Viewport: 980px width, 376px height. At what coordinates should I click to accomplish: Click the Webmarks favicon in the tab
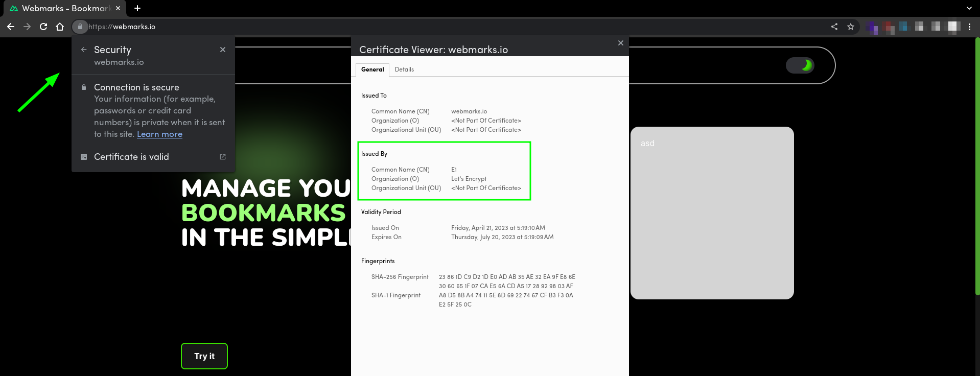click(x=14, y=8)
